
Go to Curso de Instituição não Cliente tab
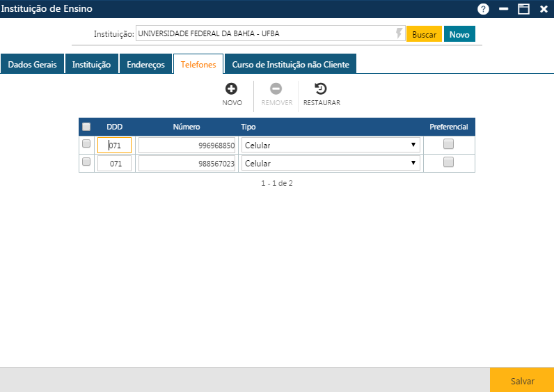(x=290, y=64)
